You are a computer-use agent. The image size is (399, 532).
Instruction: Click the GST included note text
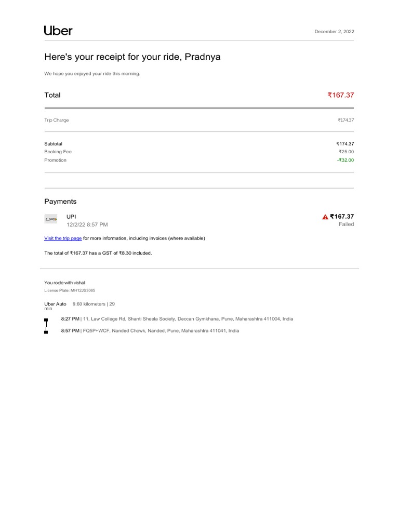coord(98,253)
